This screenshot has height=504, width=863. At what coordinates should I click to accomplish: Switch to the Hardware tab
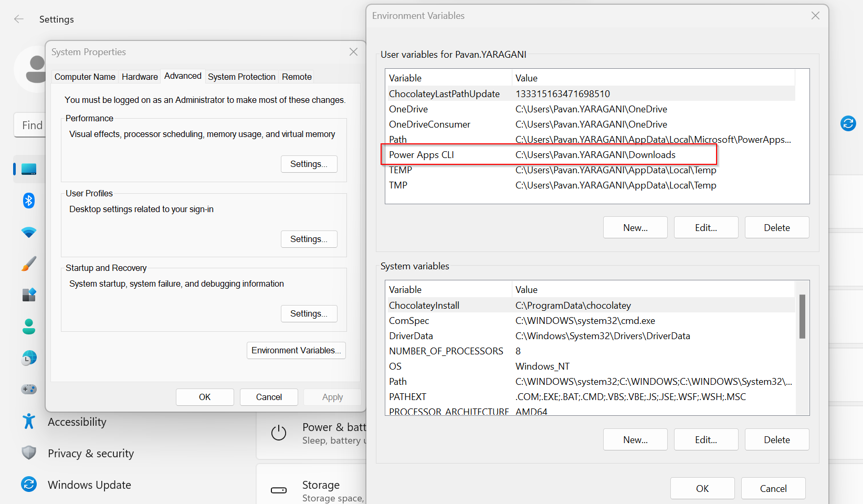click(x=140, y=77)
